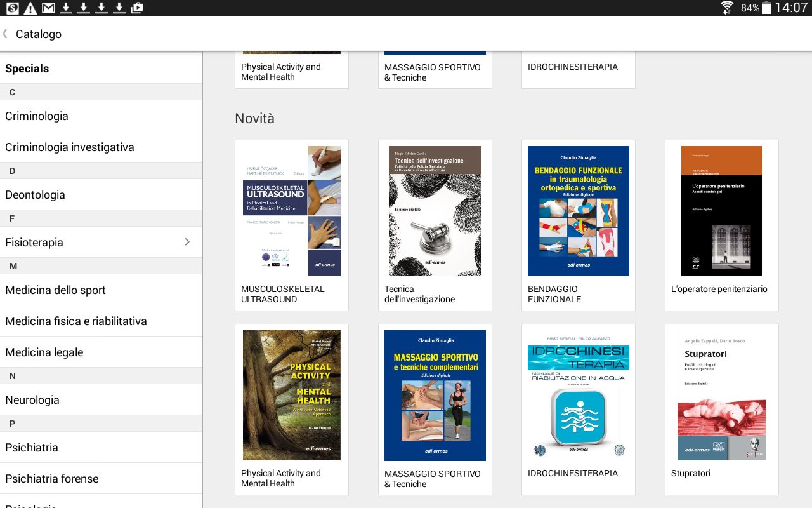Tap the Catalogo title
The height and width of the screenshot is (508, 812).
coord(39,34)
